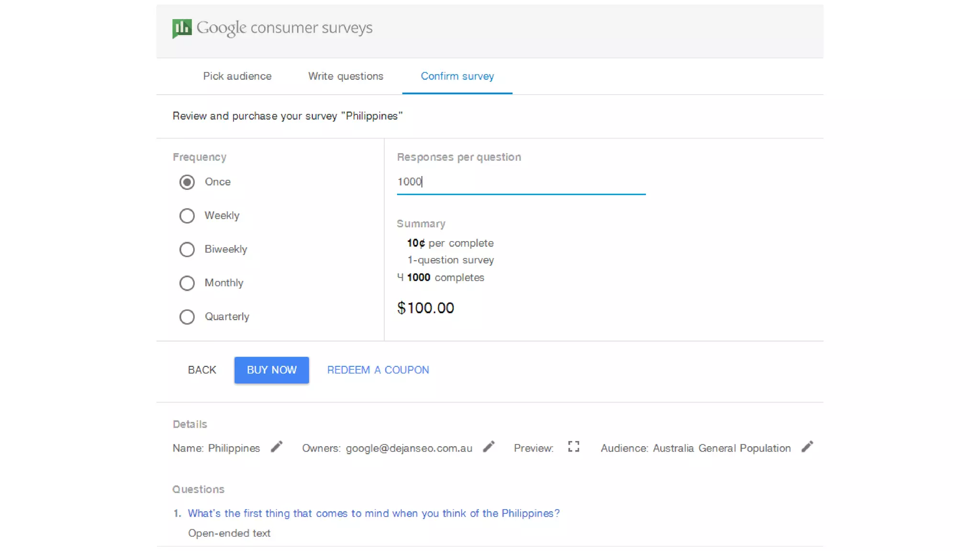Click the $100.00 total price
This screenshot has width=980, height=551.
[x=425, y=308]
